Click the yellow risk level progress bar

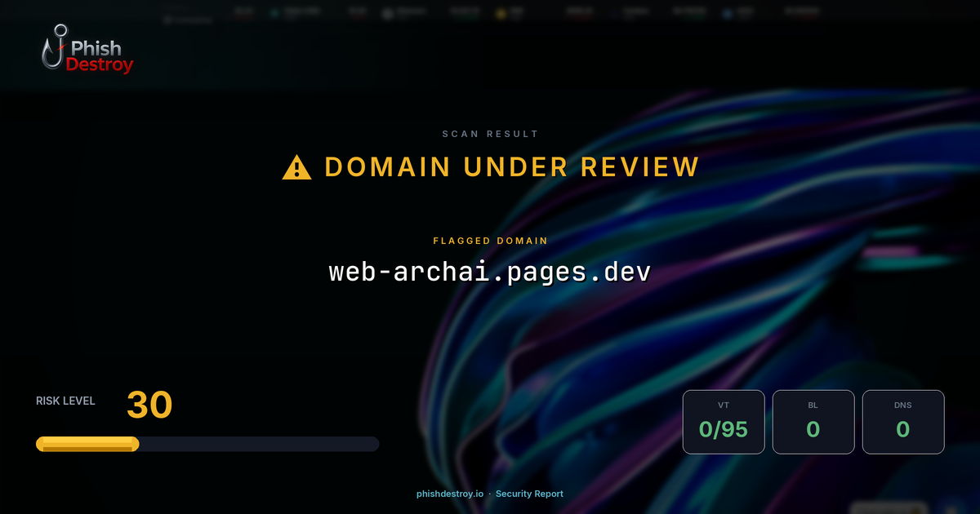87,443
